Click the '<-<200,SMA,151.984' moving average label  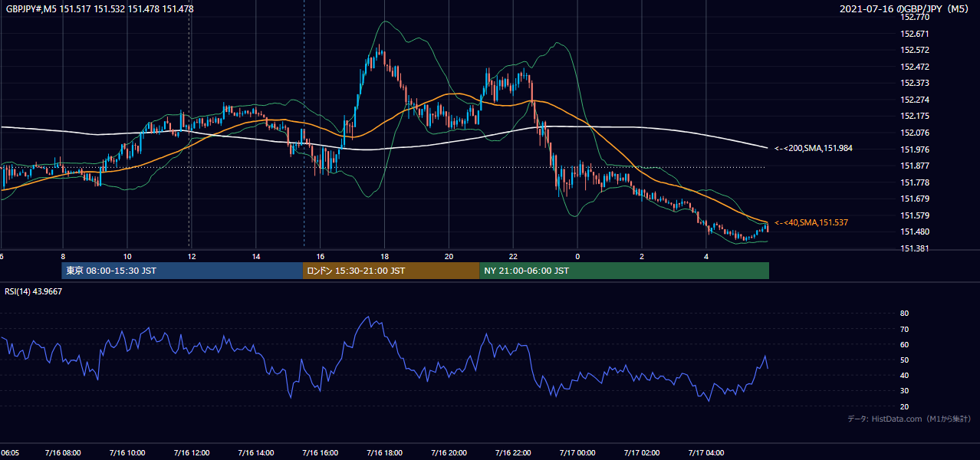[x=813, y=148]
